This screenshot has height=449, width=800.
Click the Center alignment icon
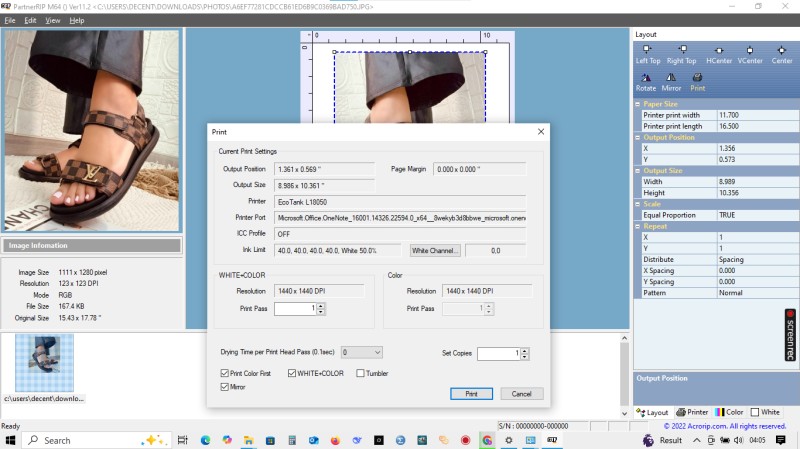(781, 50)
